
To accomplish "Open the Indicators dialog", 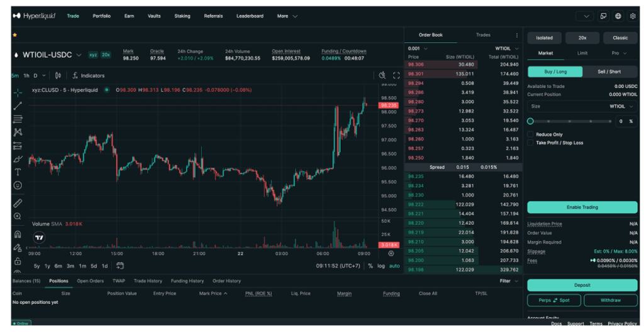I will [x=89, y=75].
